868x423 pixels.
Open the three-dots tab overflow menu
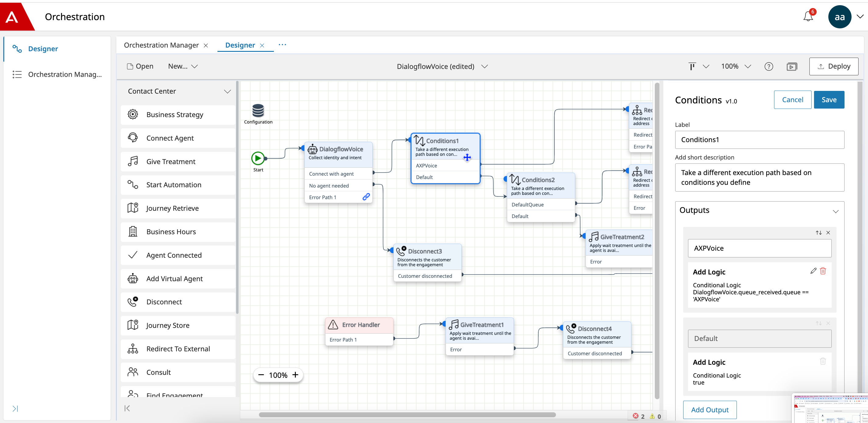[282, 45]
